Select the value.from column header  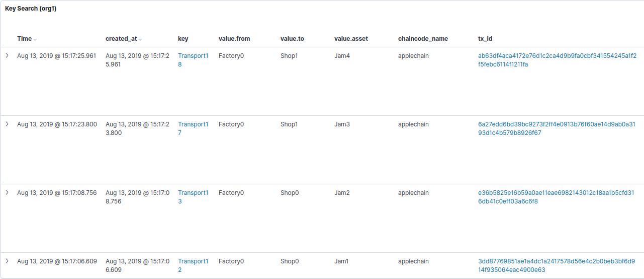click(x=234, y=39)
